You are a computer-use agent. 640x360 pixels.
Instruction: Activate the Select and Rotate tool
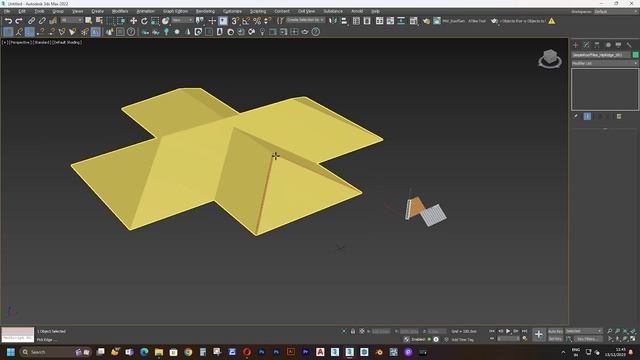pyautogui.click(x=144, y=21)
